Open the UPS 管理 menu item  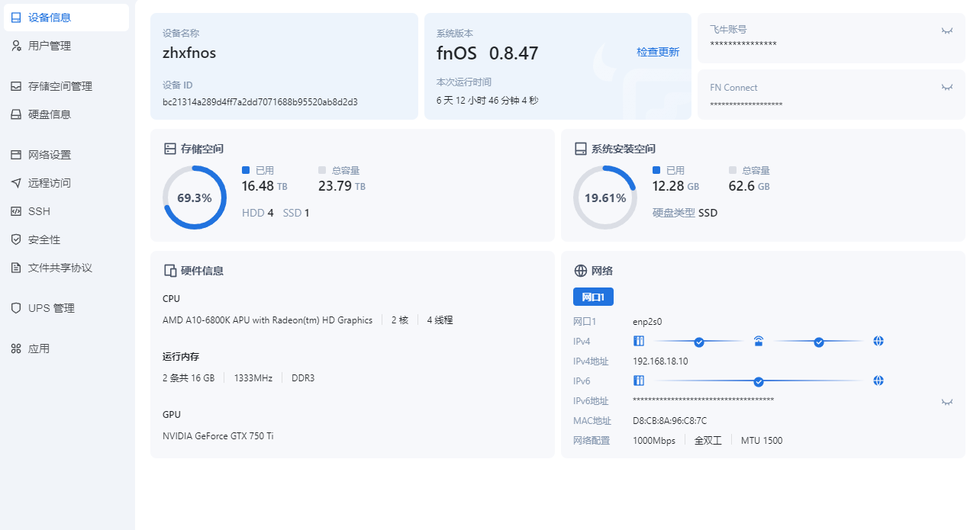[x=66, y=308]
